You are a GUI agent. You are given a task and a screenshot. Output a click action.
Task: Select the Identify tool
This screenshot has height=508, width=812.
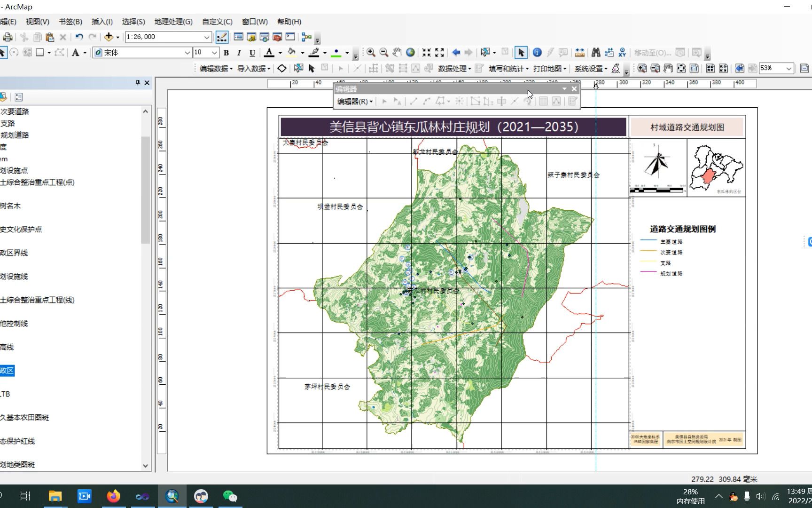point(537,53)
